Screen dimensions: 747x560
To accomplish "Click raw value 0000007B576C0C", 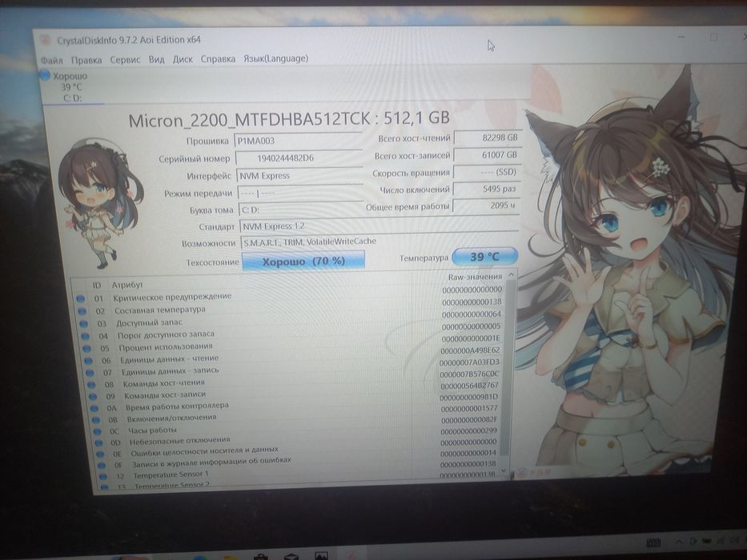I will [x=470, y=374].
